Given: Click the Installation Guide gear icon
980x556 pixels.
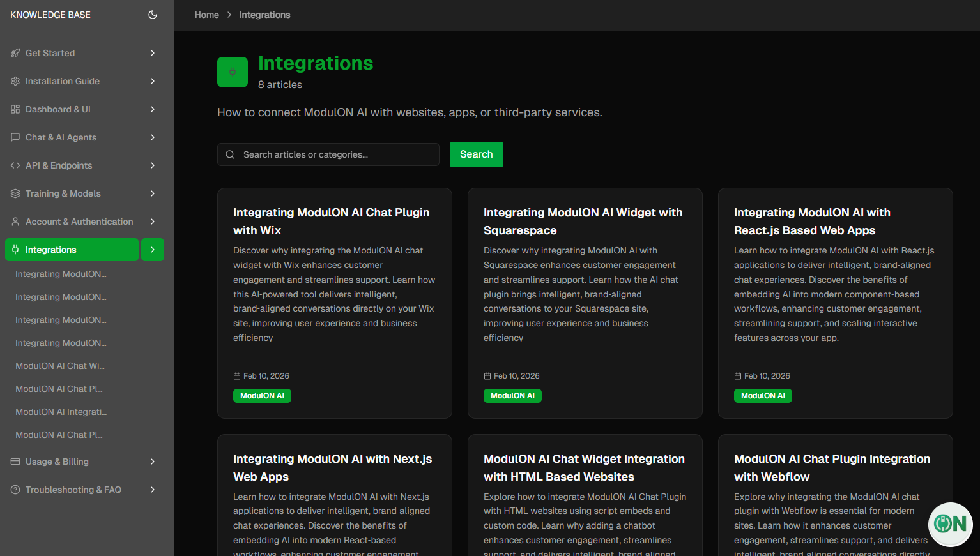Looking at the screenshot, I should [x=15, y=81].
